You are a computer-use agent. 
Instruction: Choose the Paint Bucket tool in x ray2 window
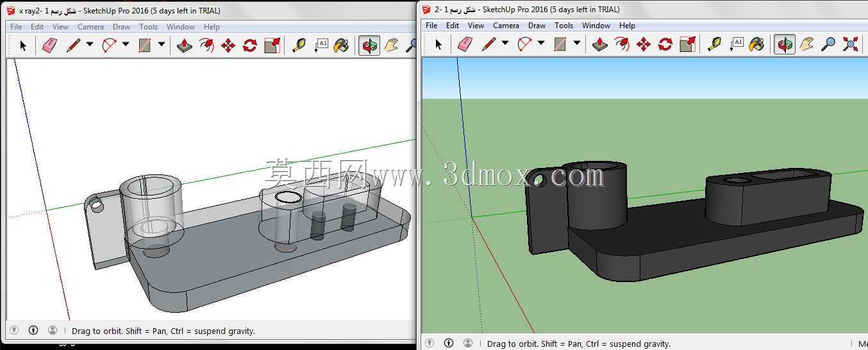click(342, 46)
